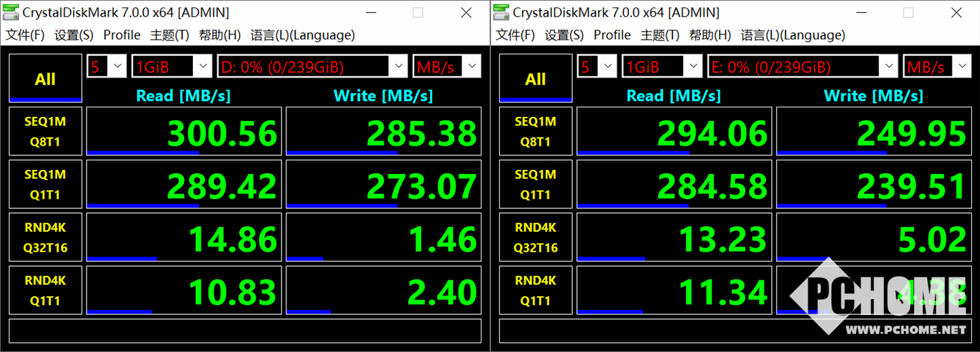Screen dimensions: 980x352
Task: Open drive E: selection dropdown
Action: click(x=803, y=67)
